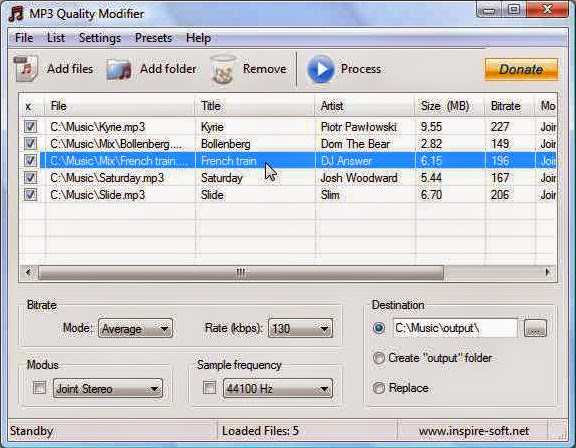Uncheck the French train row checkbox

30,160
